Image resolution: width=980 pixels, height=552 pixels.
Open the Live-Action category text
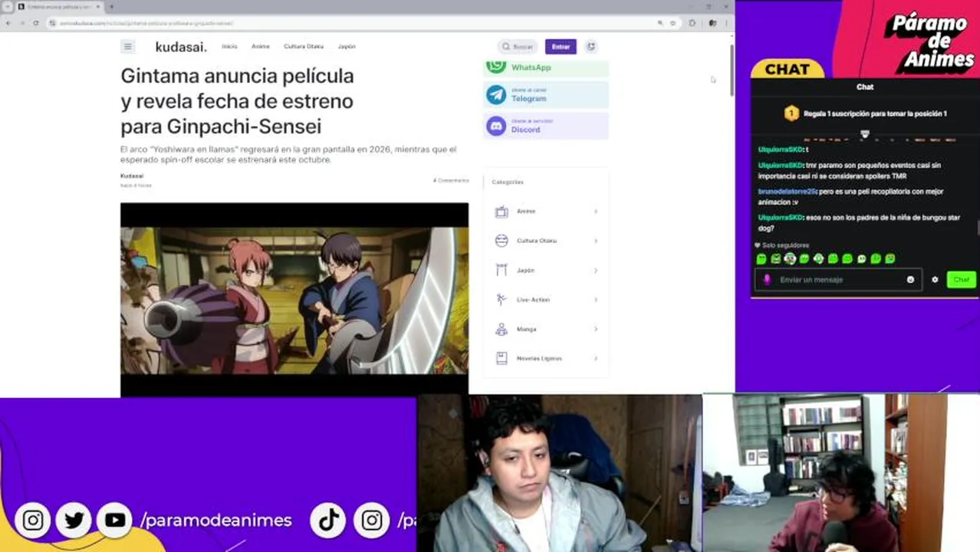(533, 300)
